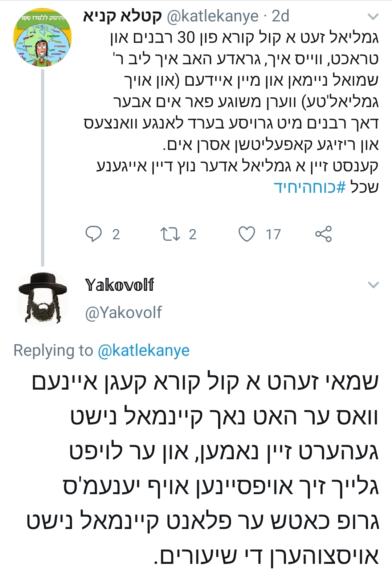Click the @katlekanye handle in the tweet header
The image size is (392, 582).
[x=212, y=16]
